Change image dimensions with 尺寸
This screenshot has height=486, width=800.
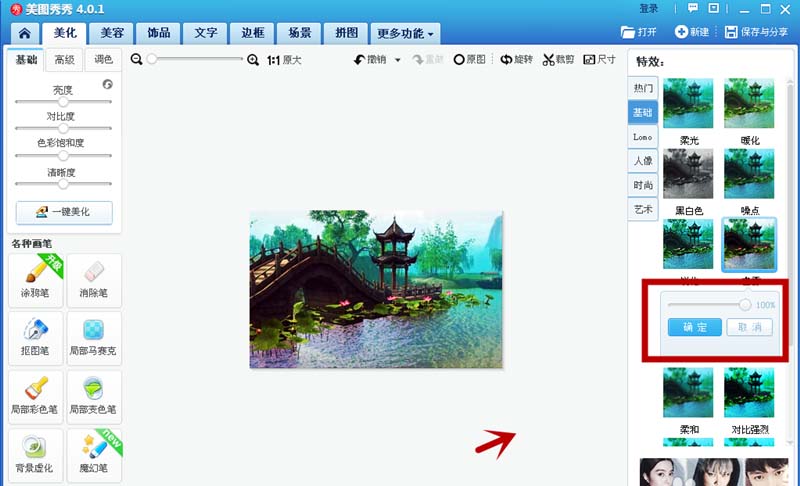599,60
